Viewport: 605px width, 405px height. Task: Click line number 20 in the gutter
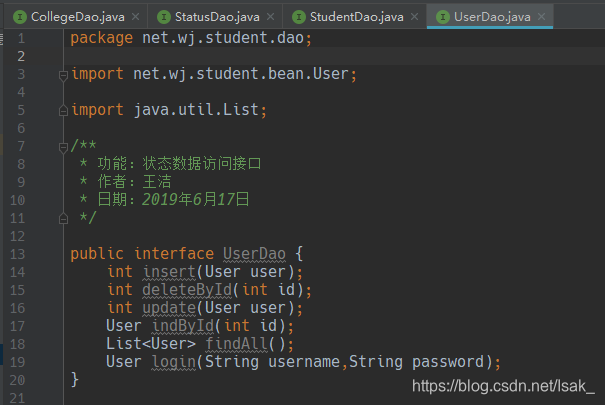pyautogui.click(x=17, y=380)
